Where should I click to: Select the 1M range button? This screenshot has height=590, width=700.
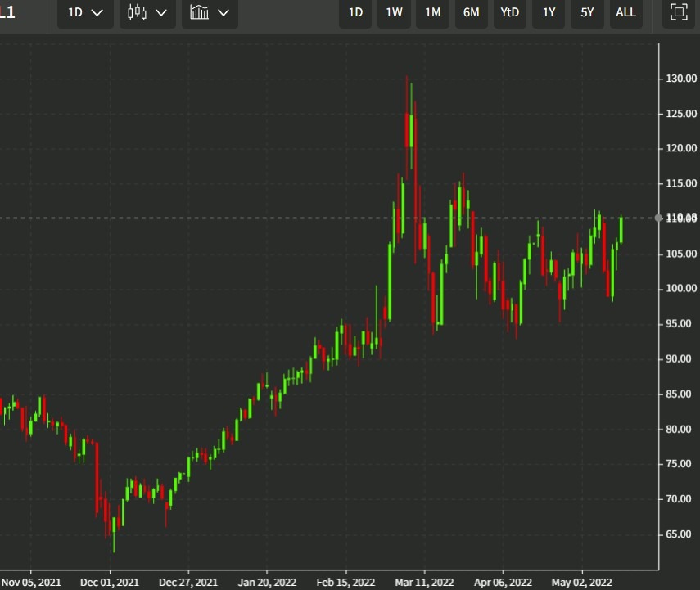point(432,12)
